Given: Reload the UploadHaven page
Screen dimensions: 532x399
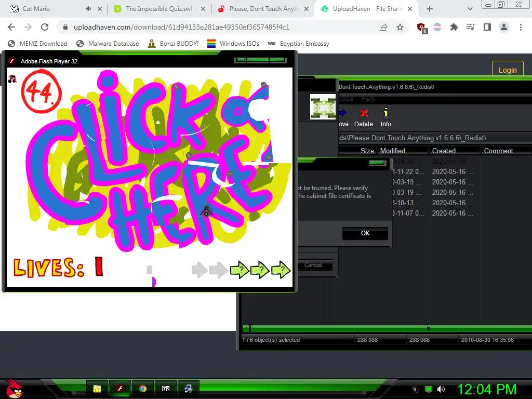Looking at the screenshot, I should pyautogui.click(x=45, y=27).
